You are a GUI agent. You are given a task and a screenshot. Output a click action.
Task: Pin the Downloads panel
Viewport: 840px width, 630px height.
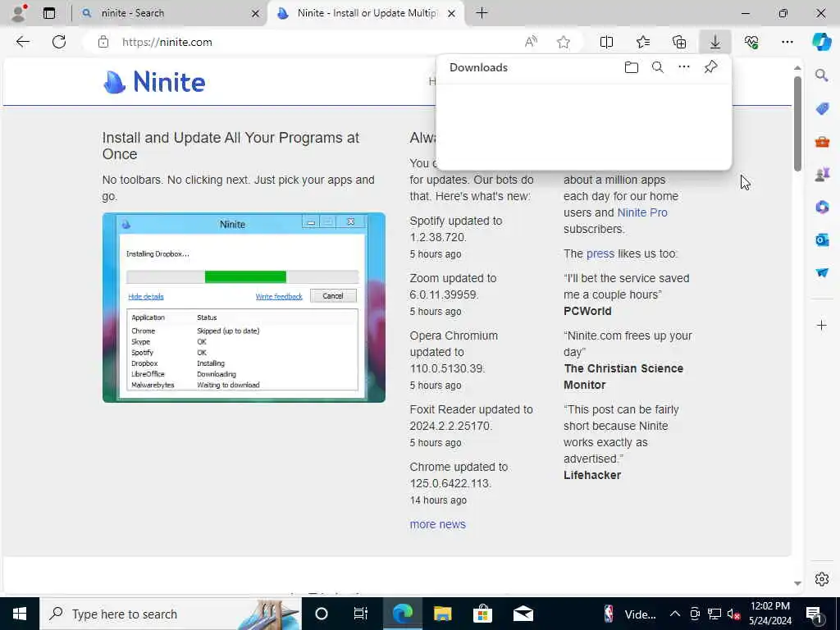710,67
